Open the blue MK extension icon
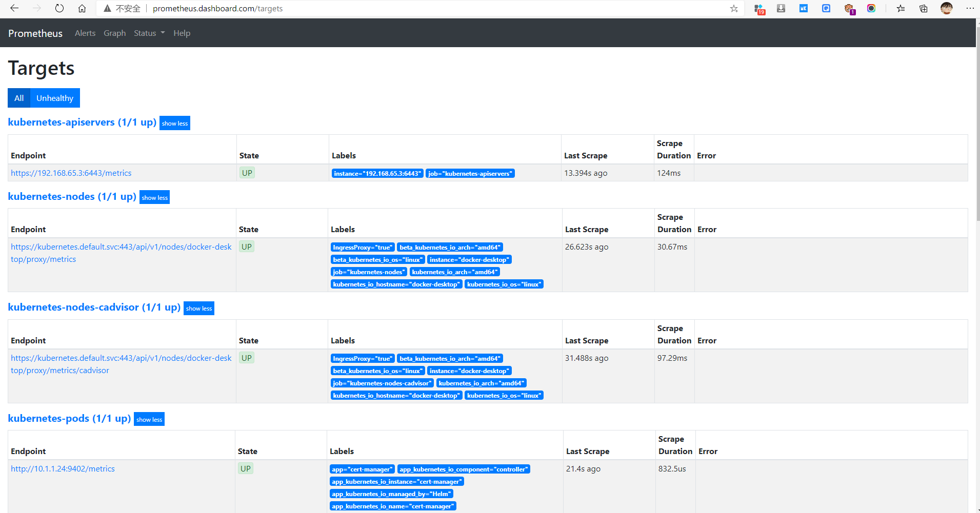Screen dimensions: 980x513 click(804, 8)
